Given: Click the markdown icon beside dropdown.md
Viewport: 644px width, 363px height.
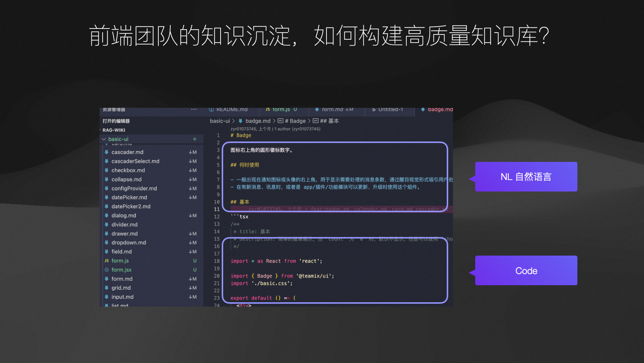Looking at the screenshot, I should tap(107, 243).
